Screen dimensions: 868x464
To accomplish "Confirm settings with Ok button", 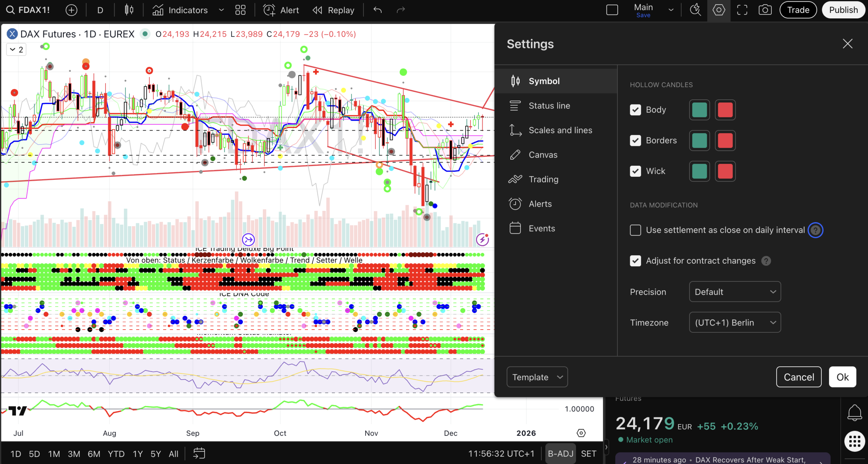I will coord(842,377).
